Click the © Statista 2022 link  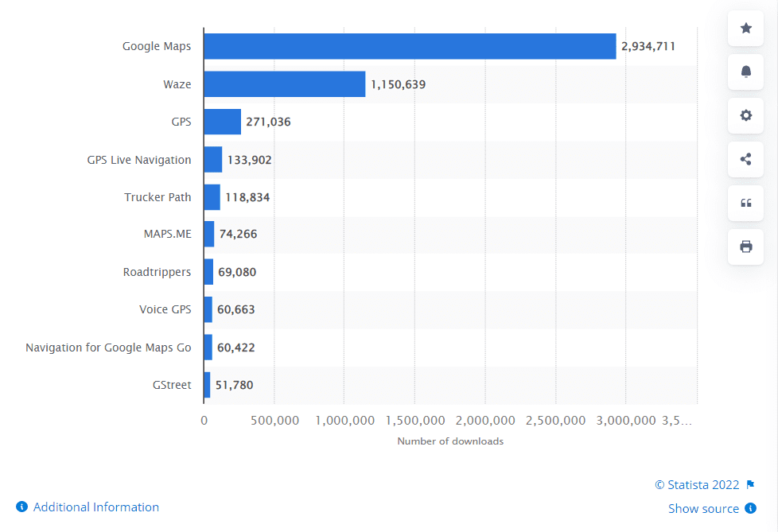[x=697, y=484]
